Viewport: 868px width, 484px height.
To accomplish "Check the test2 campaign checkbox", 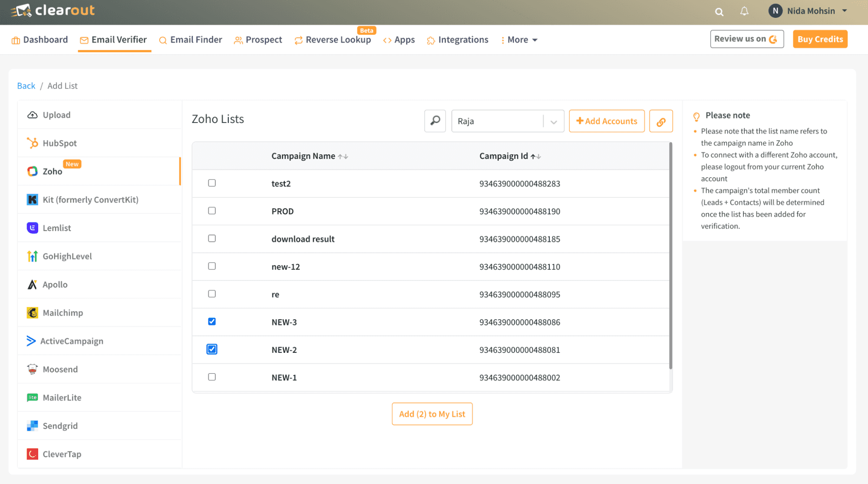I will (x=212, y=183).
